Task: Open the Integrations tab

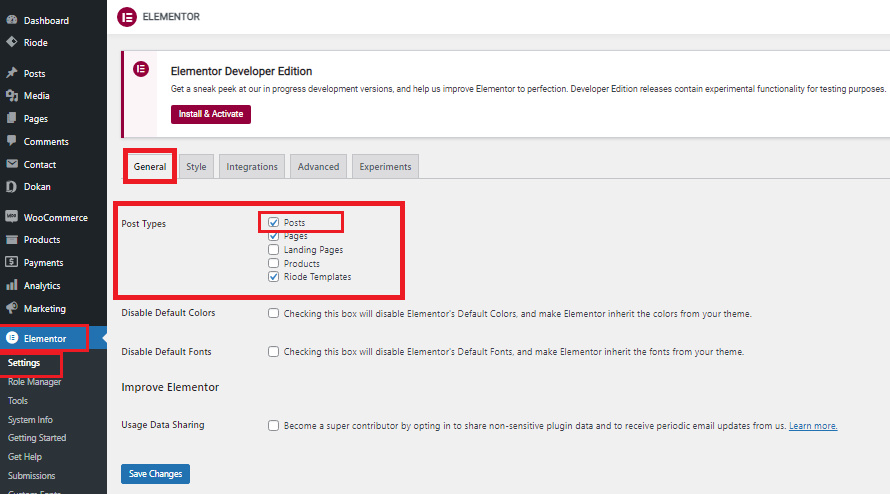Action: pos(252,166)
